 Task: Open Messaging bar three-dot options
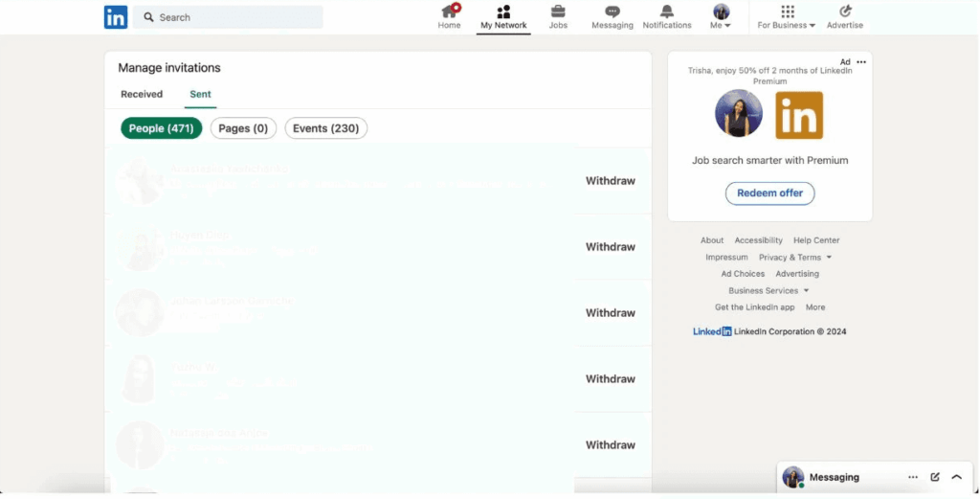pos(913,477)
